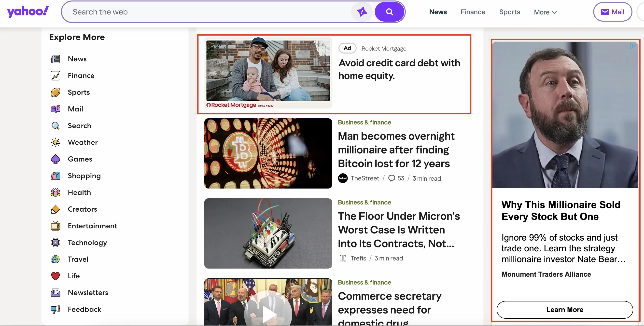This screenshot has height=326, width=644.
Task: Click the Learn More button on ad
Action: (564, 310)
